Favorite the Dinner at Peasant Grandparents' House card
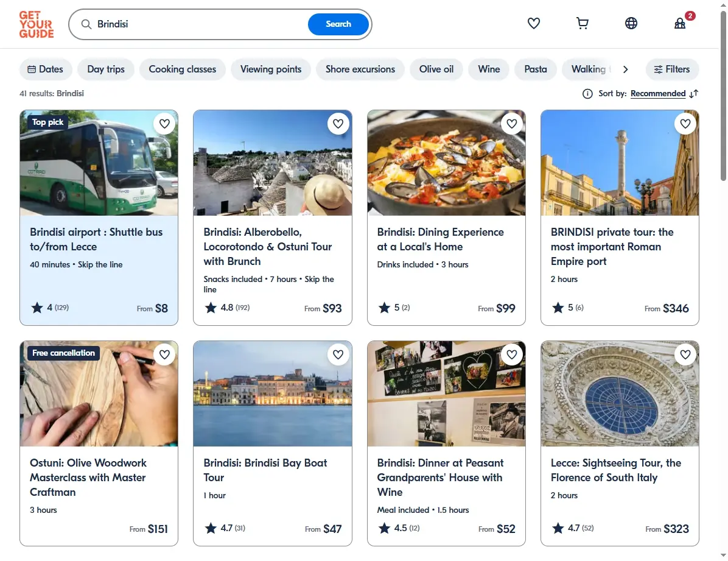Image resolution: width=728 pixels, height=561 pixels. pyautogui.click(x=512, y=355)
